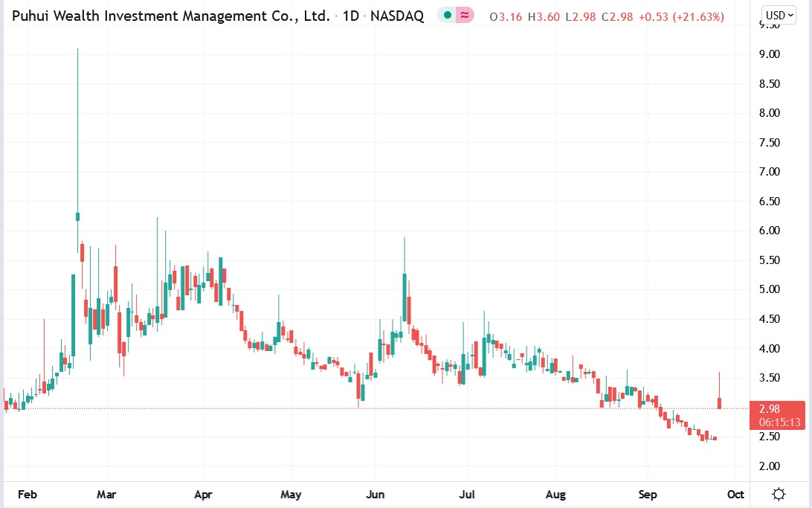This screenshot has width=812, height=508.
Task: Click the 2.00 price axis label
Action: pos(770,466)
